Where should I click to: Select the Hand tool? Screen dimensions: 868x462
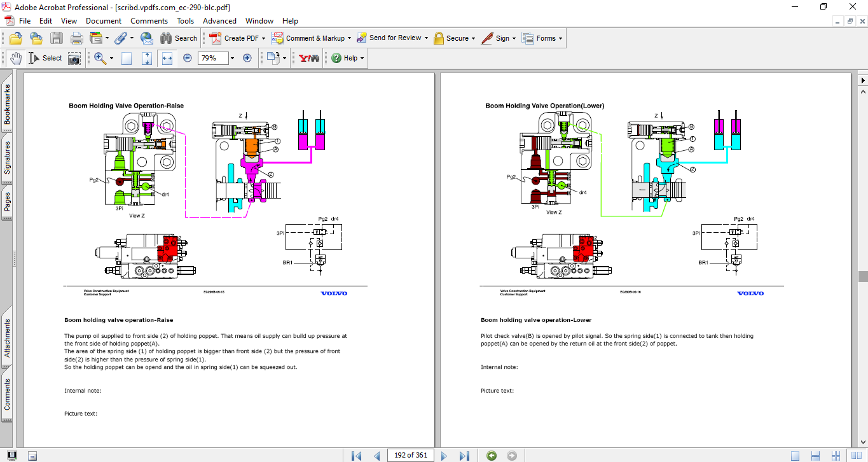pos(15,58)
